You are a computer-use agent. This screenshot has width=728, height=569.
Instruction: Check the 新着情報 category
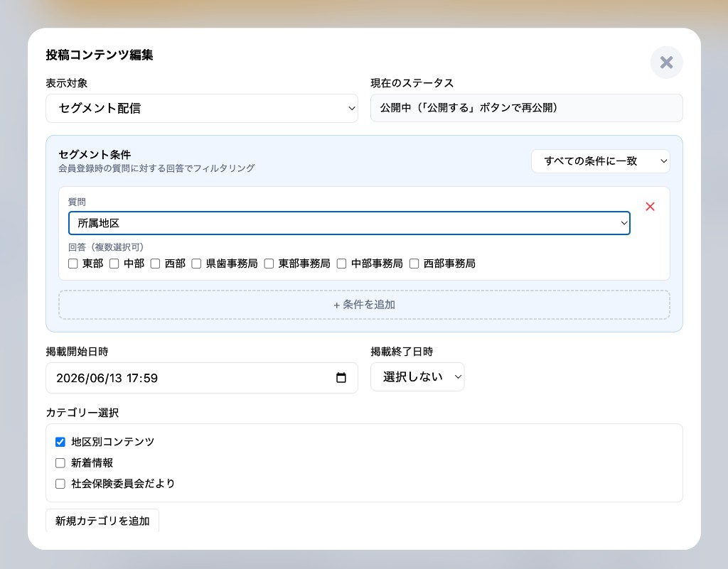[x=60, y=463]
